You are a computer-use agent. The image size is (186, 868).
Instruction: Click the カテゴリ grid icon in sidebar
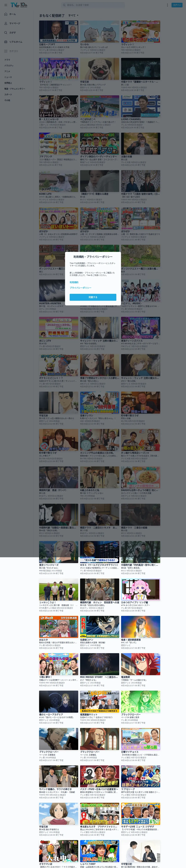[6, 51]
